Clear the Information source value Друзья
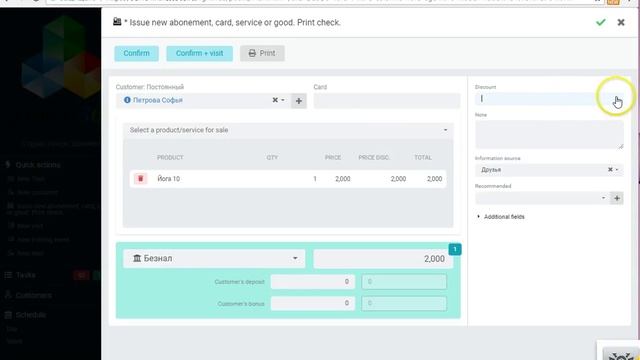This screenshot has width=640, height=360. tap(610, 169)
